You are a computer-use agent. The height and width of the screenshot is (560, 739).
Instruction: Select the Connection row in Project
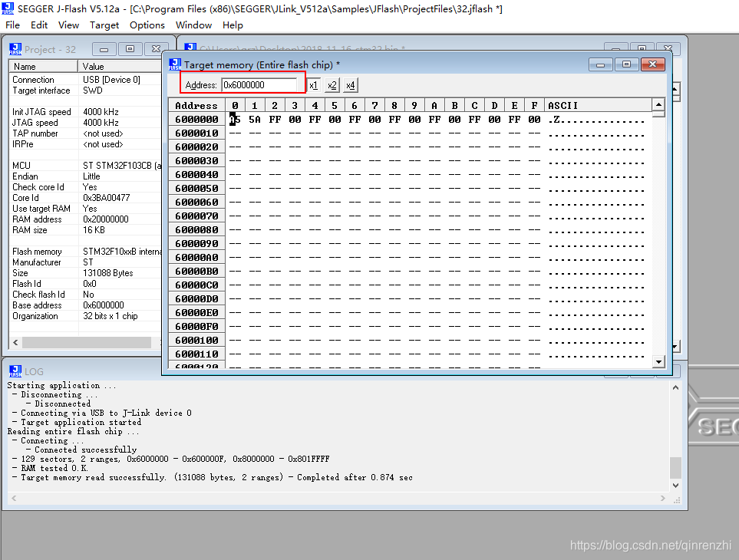[x=85, y=80]
